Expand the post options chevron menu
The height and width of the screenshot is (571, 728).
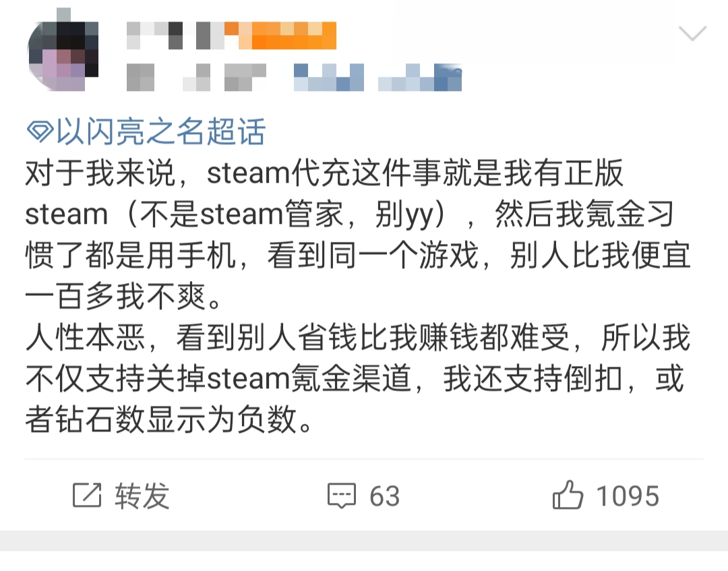click(x=692, y=33)
